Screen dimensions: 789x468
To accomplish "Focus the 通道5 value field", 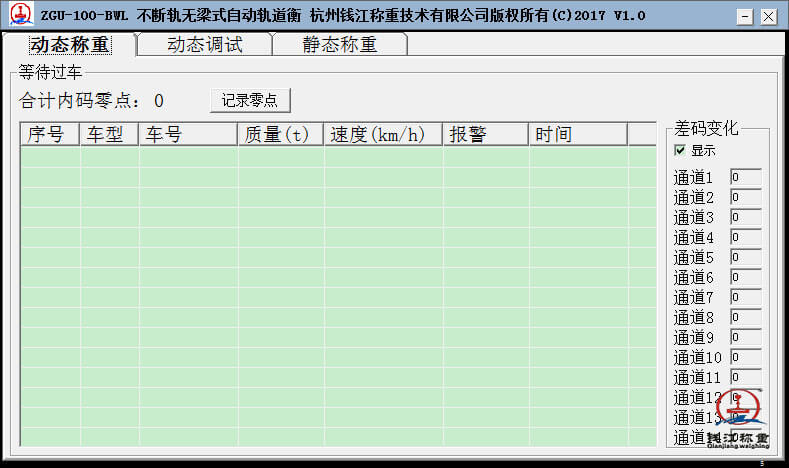I will [745, 258].
